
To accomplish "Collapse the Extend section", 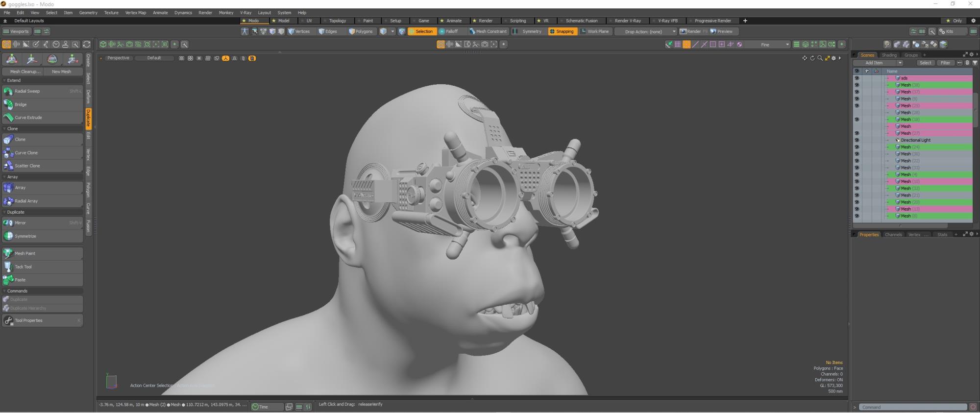I will [4, 80].
